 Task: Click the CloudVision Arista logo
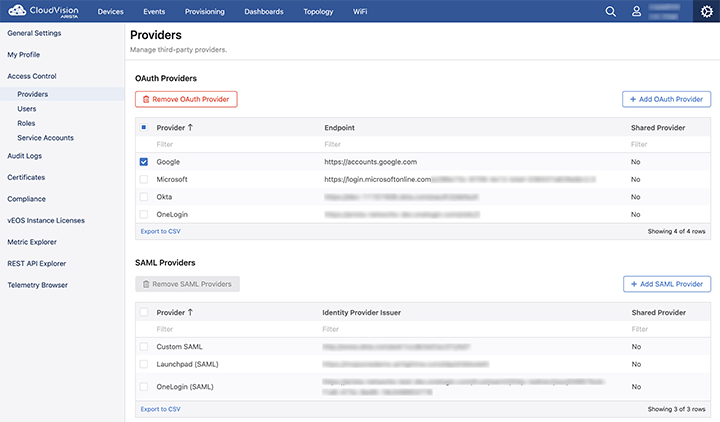[44, 11]
